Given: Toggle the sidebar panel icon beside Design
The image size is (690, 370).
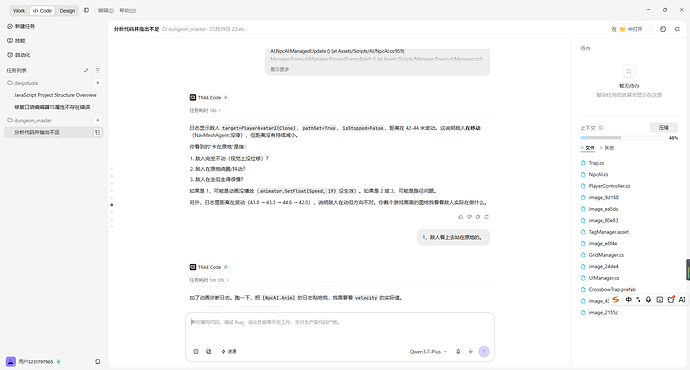Looking at the screenshot, I should click(86, 10).
